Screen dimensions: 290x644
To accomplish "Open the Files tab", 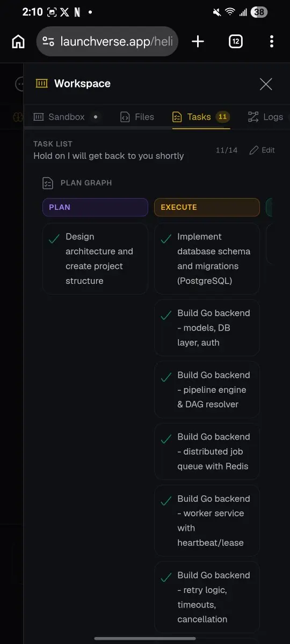I will (x=137, y=116).
